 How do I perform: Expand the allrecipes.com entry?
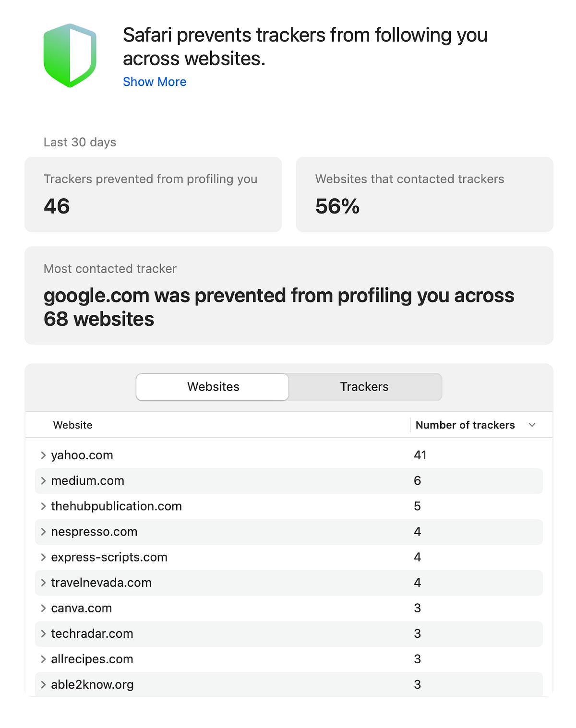[x=42, y=659]
